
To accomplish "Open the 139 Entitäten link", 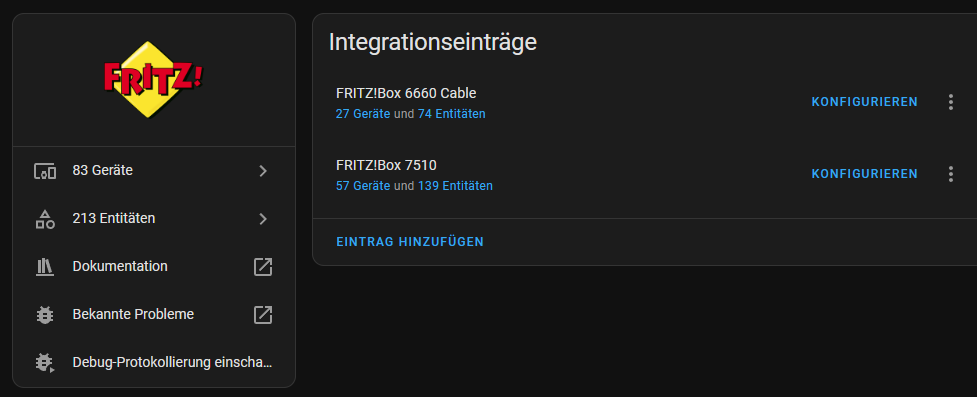I will [x=455, y=186].
